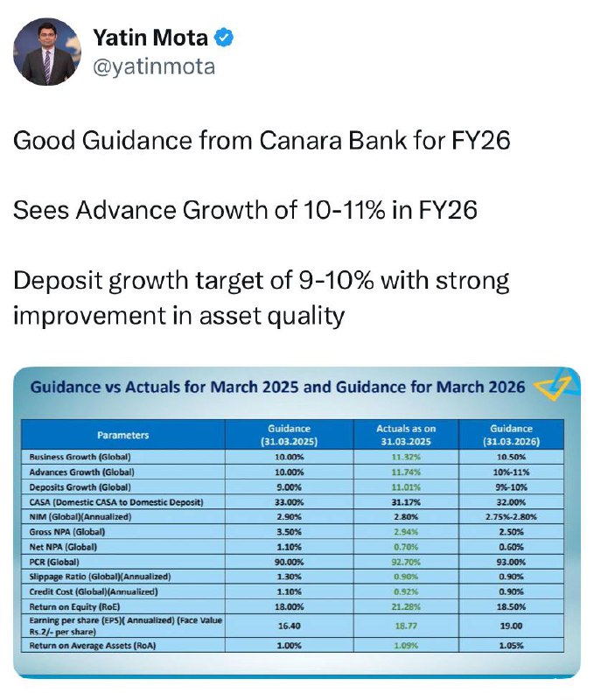This screenshot has width=594, height=700.
Task: Click the slide title Guidance vs Actuals
Action: pos(277,387)
